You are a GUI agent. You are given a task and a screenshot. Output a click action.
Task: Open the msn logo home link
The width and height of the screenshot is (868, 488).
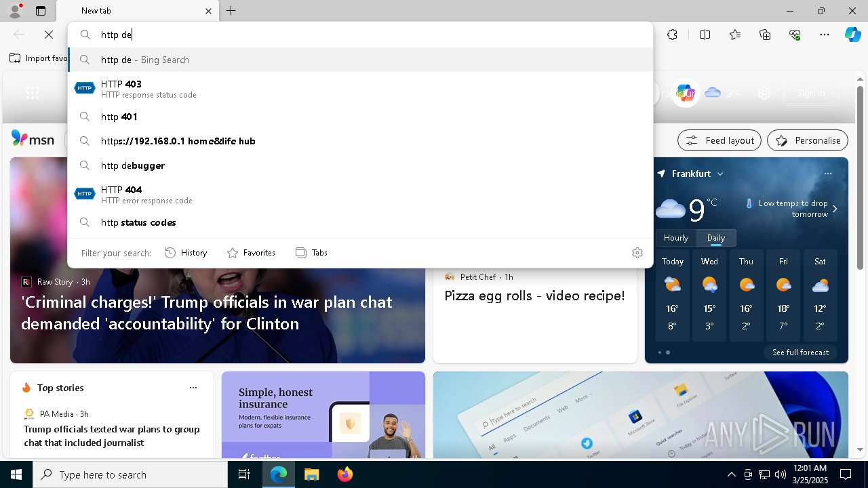pyautogui.click(x=33, y=139)
